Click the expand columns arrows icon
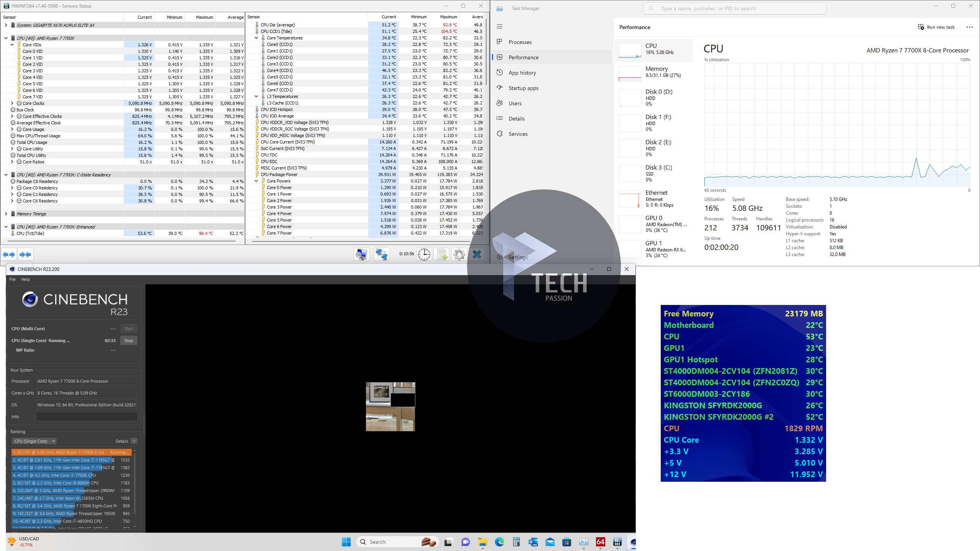 [x=9, y=254]
